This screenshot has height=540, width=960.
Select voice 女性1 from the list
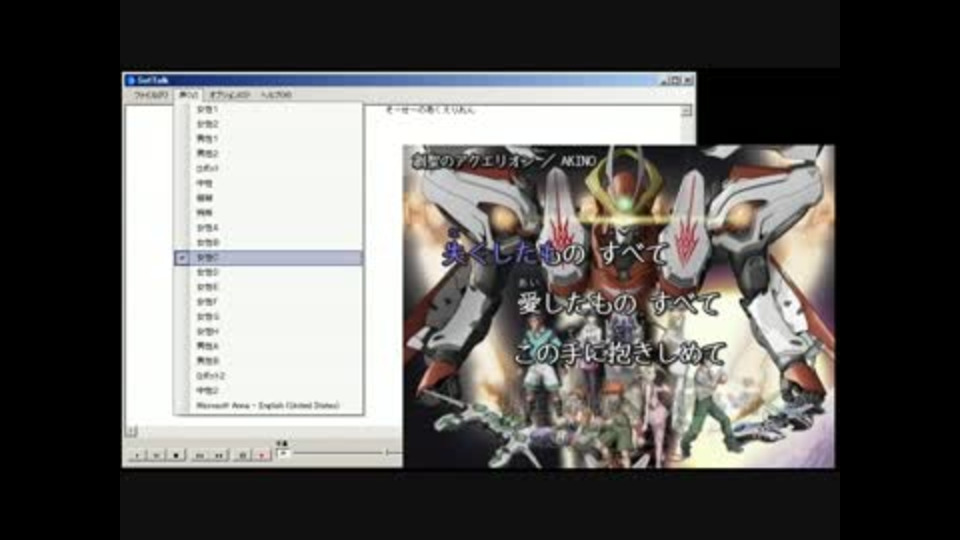click(x=269, y=110)
